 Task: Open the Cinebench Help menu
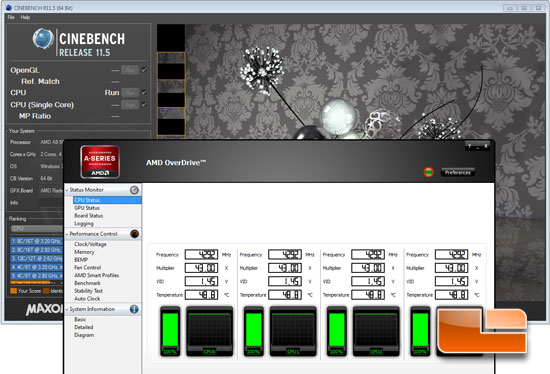[x=25, y=17]
